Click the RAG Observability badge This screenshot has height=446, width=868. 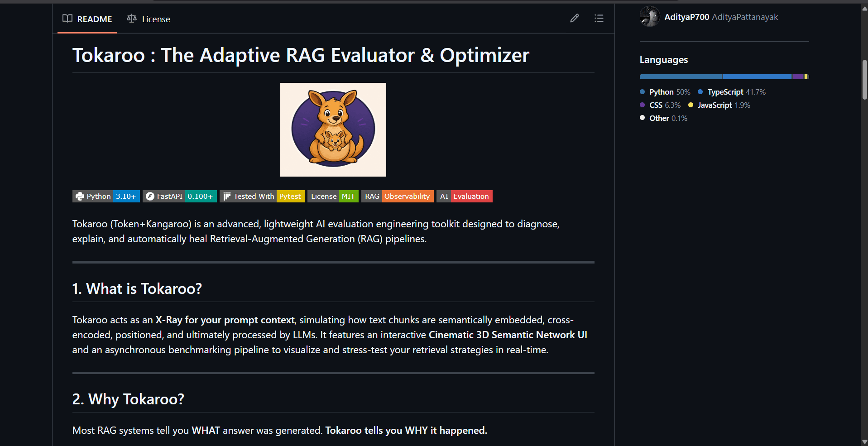[x=398, y=196]
